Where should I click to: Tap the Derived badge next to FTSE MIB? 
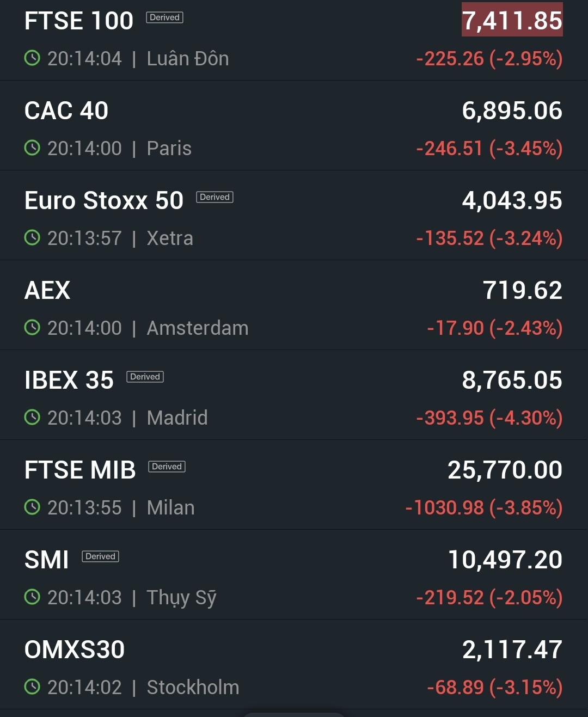click(x=167, y=467)
